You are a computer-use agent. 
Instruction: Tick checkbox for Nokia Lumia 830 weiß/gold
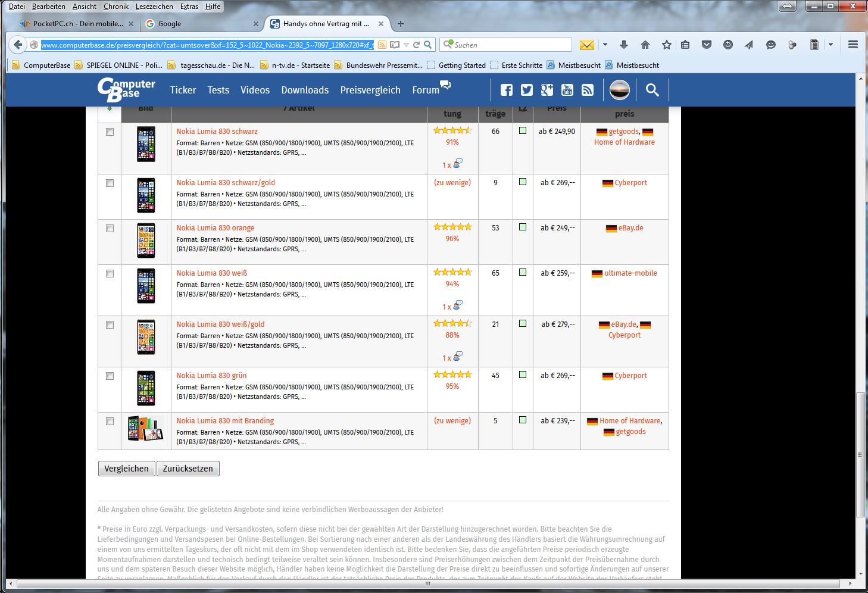pyautogui.click(x=110, y=325)
